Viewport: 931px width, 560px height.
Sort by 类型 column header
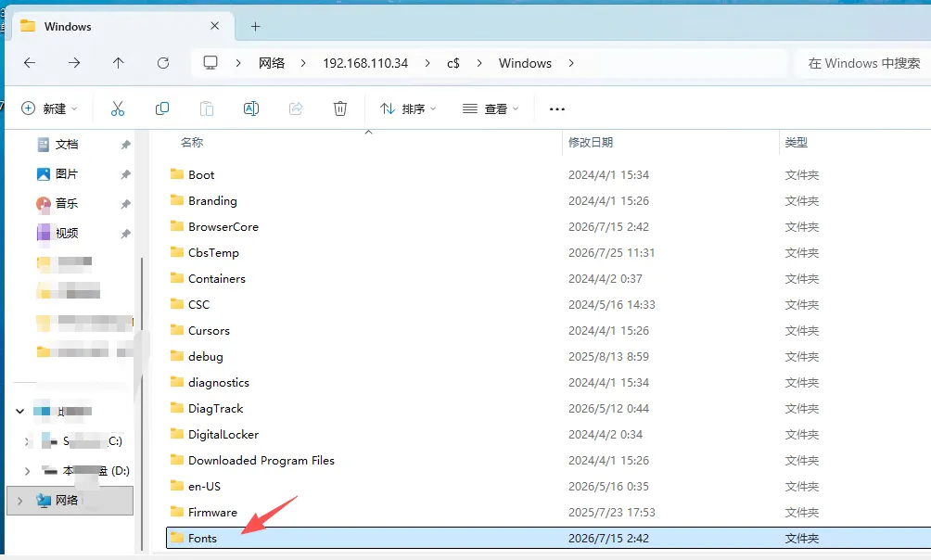pyautogui.click(x=797, y=143)
